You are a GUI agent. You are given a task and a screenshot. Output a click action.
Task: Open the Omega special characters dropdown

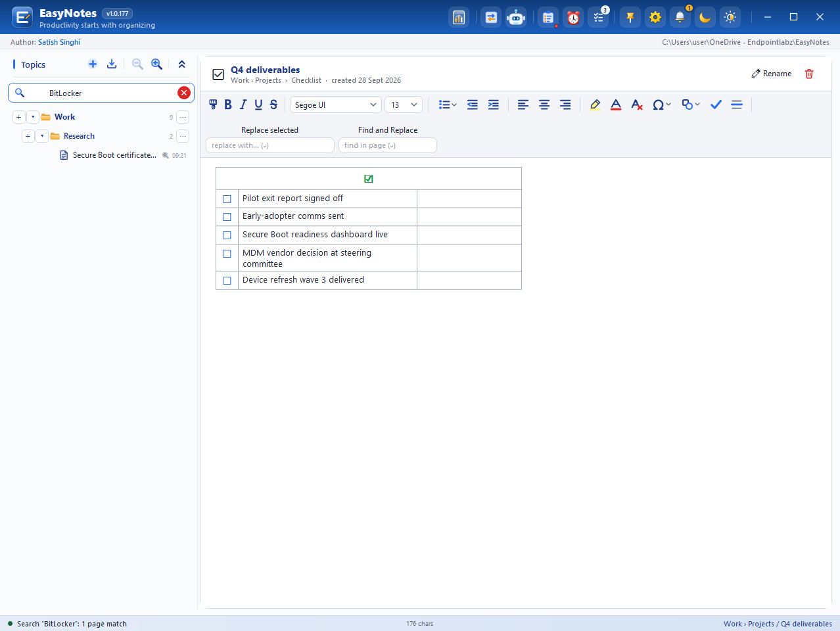click(661, 105)
